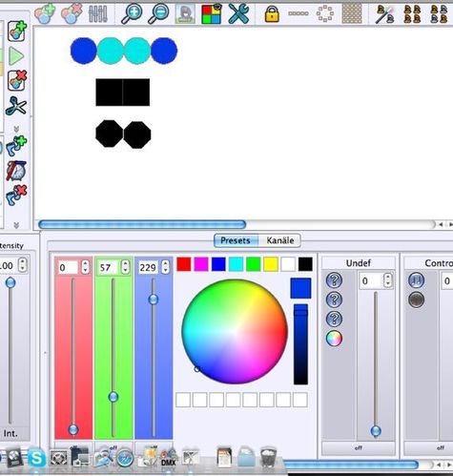Select the Presets tab
453x476 pixels.
pos(236,240)
